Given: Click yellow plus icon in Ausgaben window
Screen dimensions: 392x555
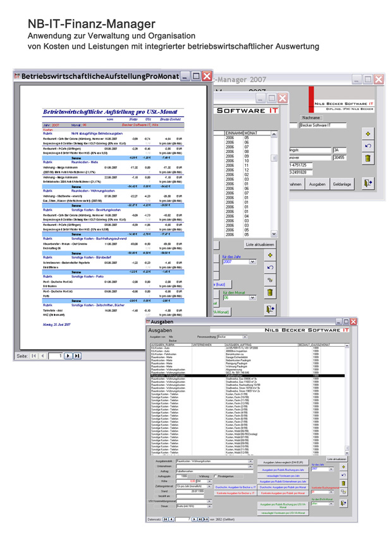Looking at the screenshot, I should (x=343, y=467).
